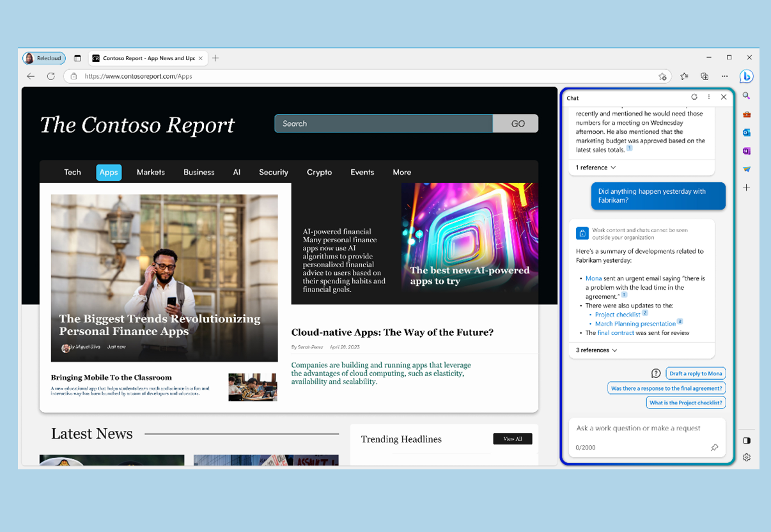Click the sidebar Search magnifier icon

pyautogui.click(x=746, y=96)
